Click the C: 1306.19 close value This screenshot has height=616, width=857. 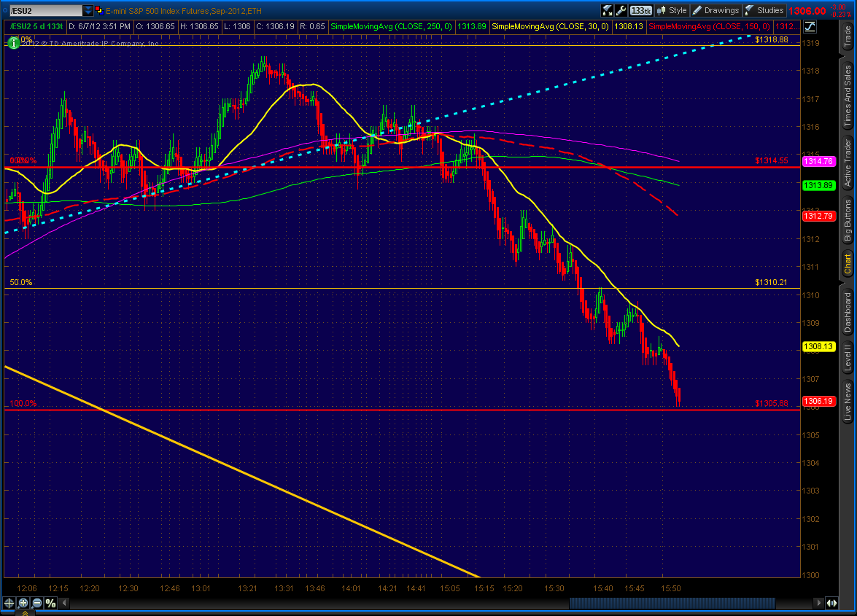click(276, 26)
